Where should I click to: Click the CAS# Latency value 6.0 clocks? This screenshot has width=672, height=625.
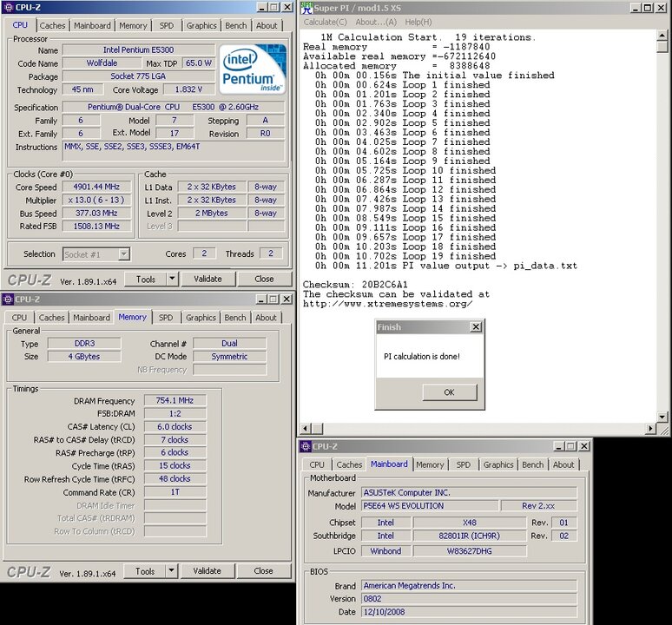[x=175, y=427]
